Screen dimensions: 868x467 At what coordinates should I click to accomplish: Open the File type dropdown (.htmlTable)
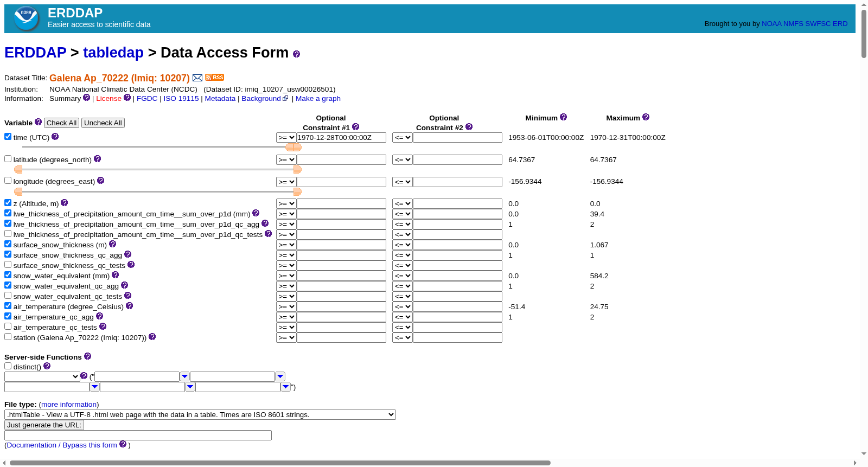200,414
